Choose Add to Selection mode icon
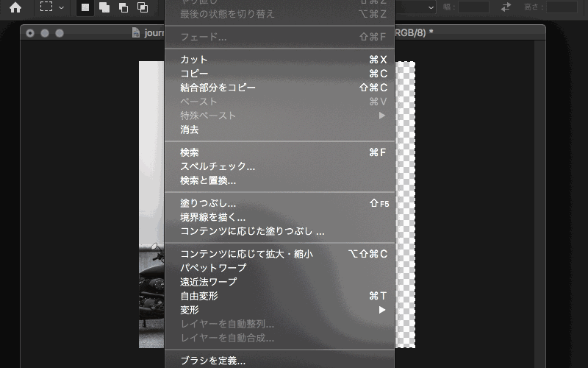588x368 pixels. click(x=104, y=7)
